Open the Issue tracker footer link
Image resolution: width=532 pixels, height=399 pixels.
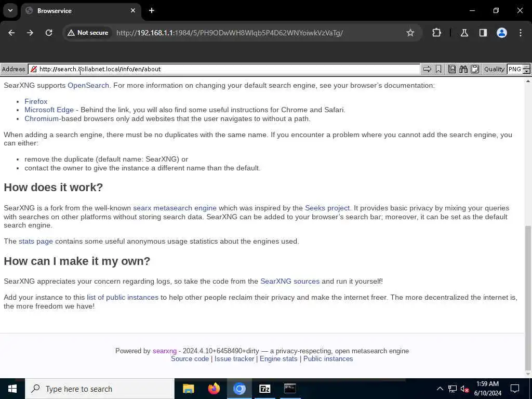234,358
